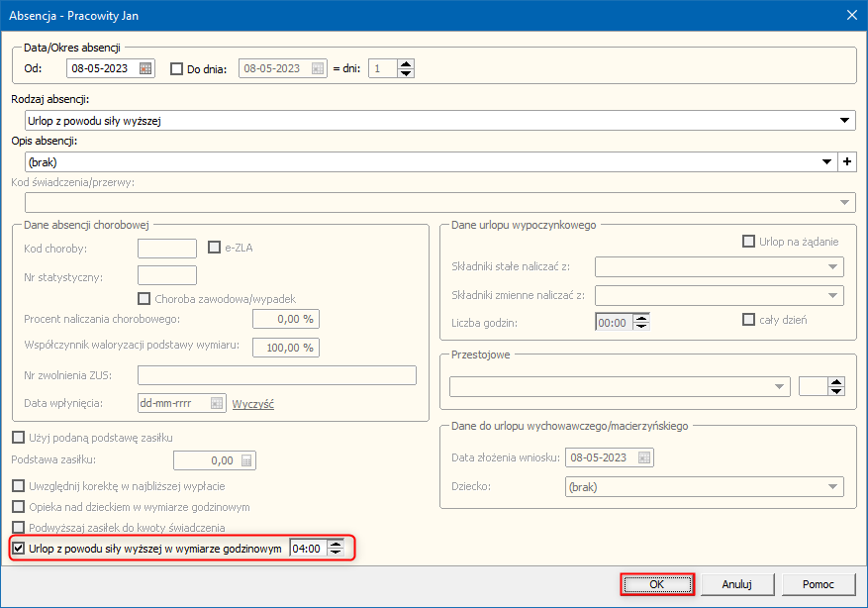The image size is (868, 608).
Task: Increase the hours value for siły wyższej
Action: (x=337, y=544)
